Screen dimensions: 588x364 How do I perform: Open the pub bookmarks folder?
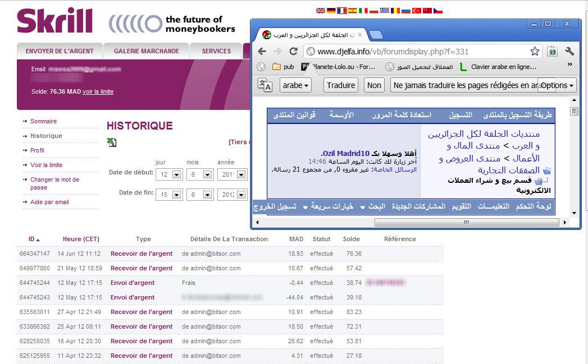(x=283, y=67)
